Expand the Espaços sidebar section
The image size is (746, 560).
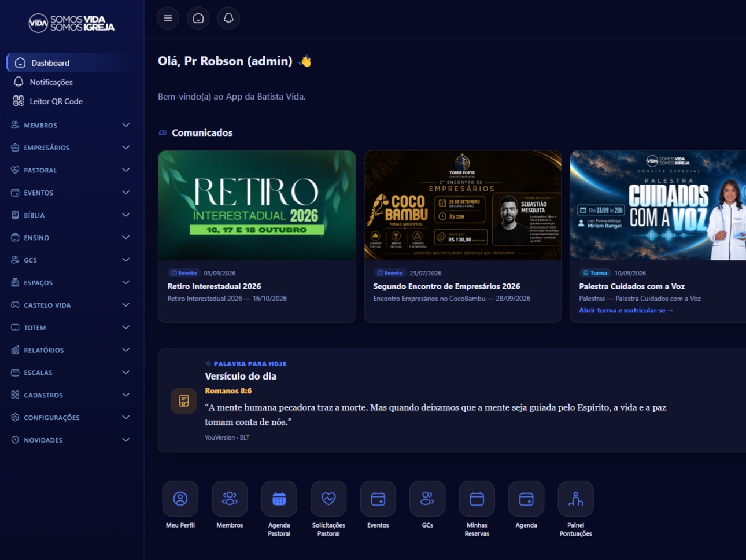click(x=71, y=283)
